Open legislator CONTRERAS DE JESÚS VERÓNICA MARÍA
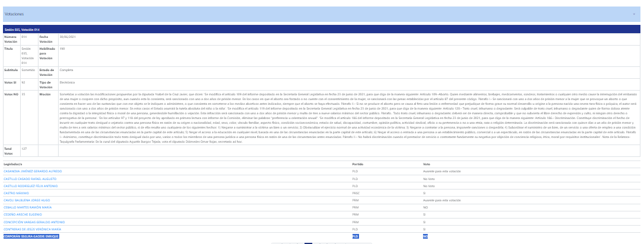The width and height of the screenshot is (644, 244). pos(33,229)
